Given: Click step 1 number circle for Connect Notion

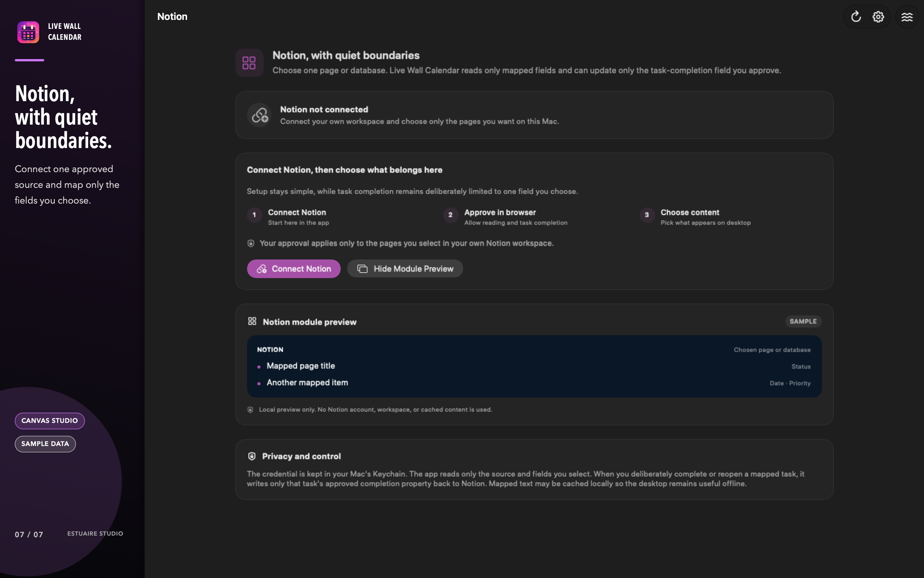Looking at the screenshot, I should tap(254, 215).
